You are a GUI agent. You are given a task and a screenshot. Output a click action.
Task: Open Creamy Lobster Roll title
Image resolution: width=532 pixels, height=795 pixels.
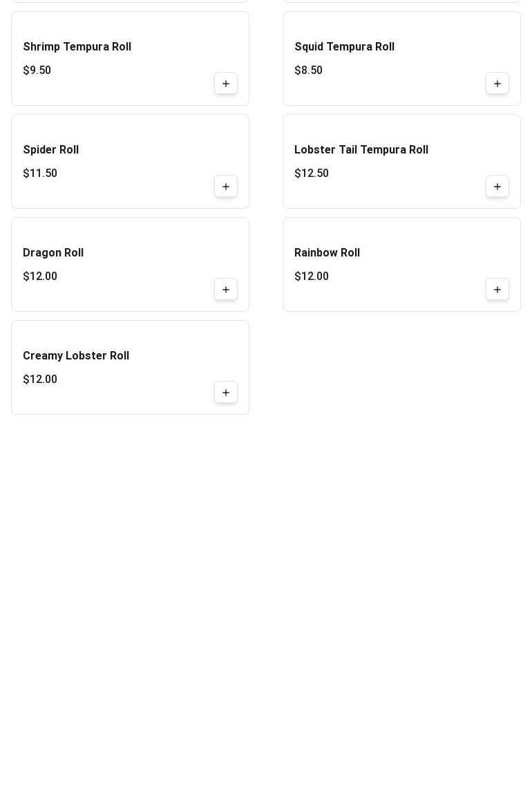(76, 355)
